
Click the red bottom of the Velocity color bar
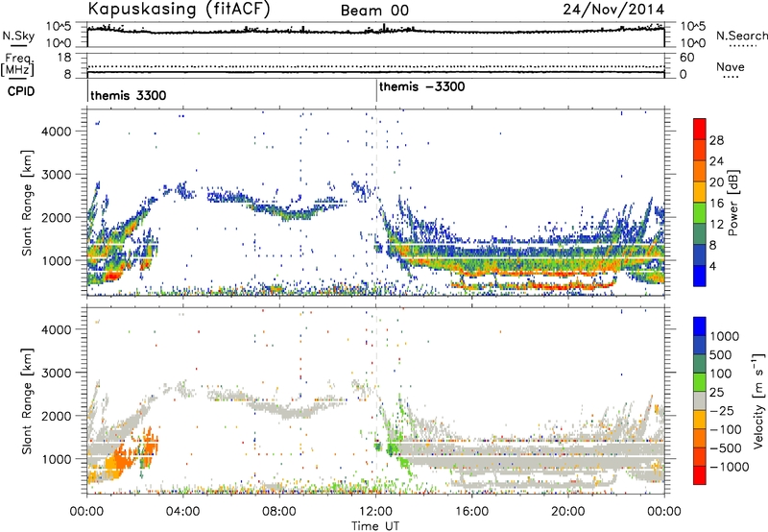[700, 475]
